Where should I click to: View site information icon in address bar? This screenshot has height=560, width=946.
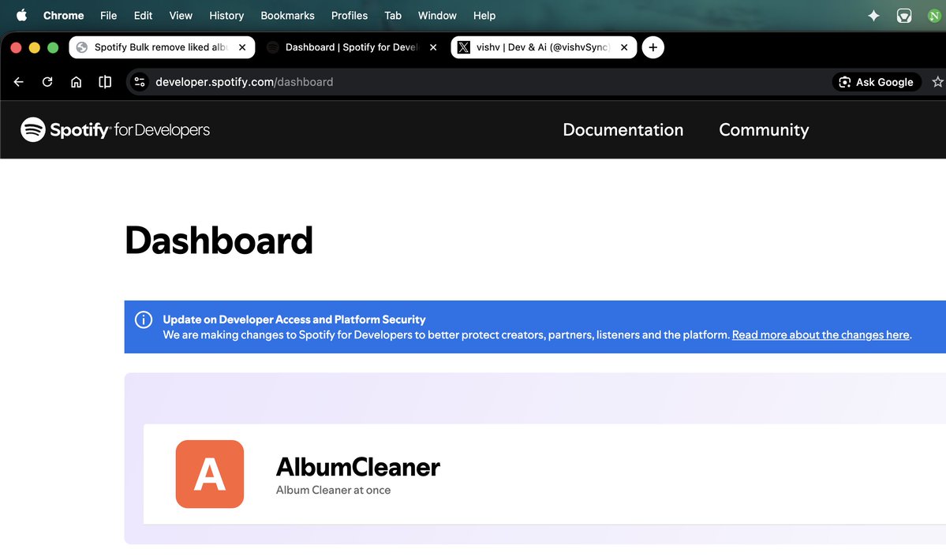point(140,82)
